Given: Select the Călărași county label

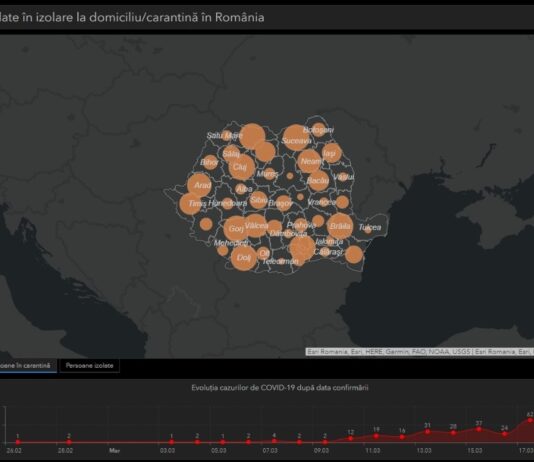Looking at the screenshot, I should [x=328, y=252].
